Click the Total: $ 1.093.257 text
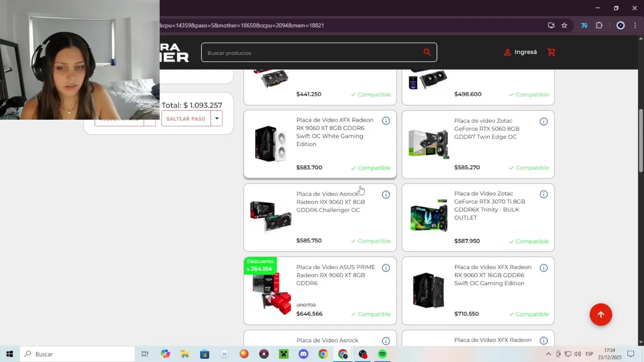The image size is (644, 362). click(192, 105)
